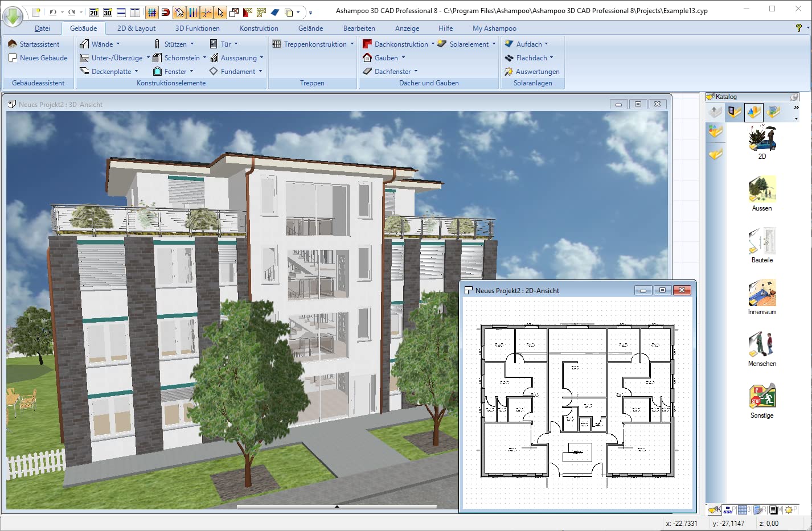The width and height of the screenshot is (812, 531).
Task: Open the green arrow application button
Action: [x=13, y=15]
